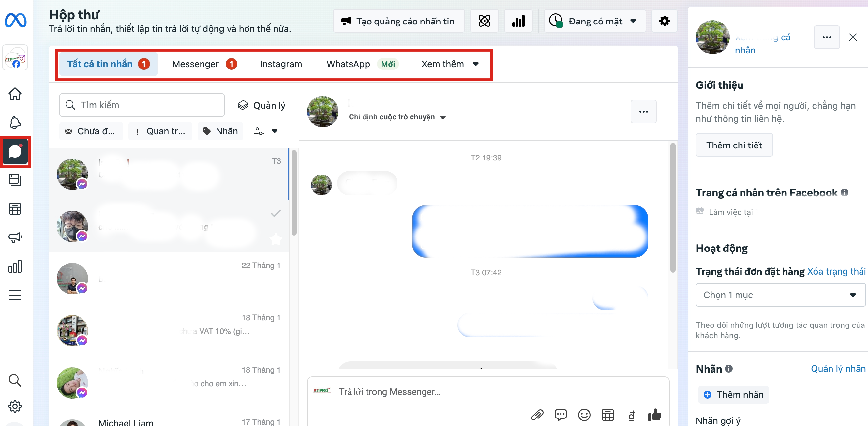Open inbox insights chart icon
The height and width of the screenshot is (426, 868).
pyautogui.click(x=518, y=21)
